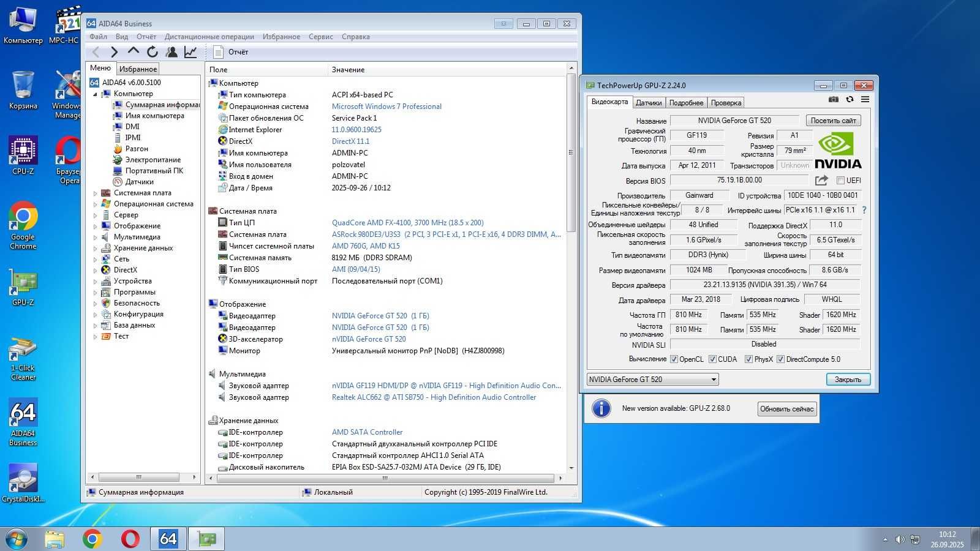This screenshot has height=551, width=980.
Task: Click the AIDA64 refresh toolbar icon
Action: pyautogui.click(x=153, y=52)
